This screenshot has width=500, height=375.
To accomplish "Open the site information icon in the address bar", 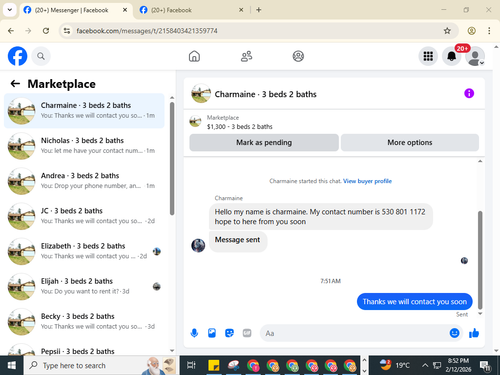I will (67, 31).
